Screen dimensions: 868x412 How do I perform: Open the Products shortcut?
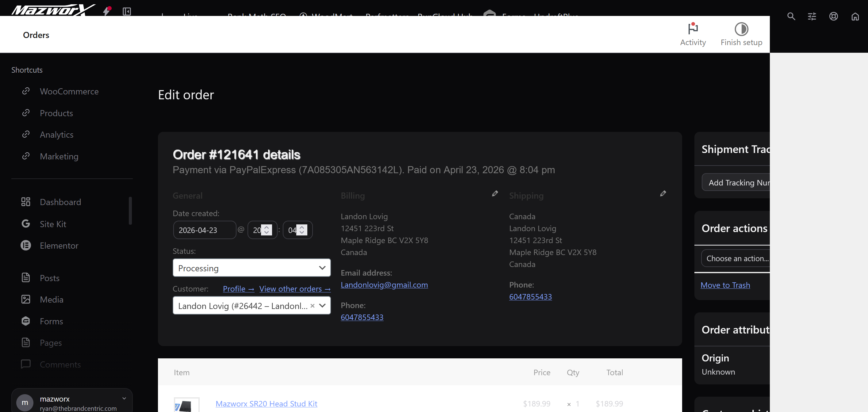pyautogui.click(x=56, y=113)
